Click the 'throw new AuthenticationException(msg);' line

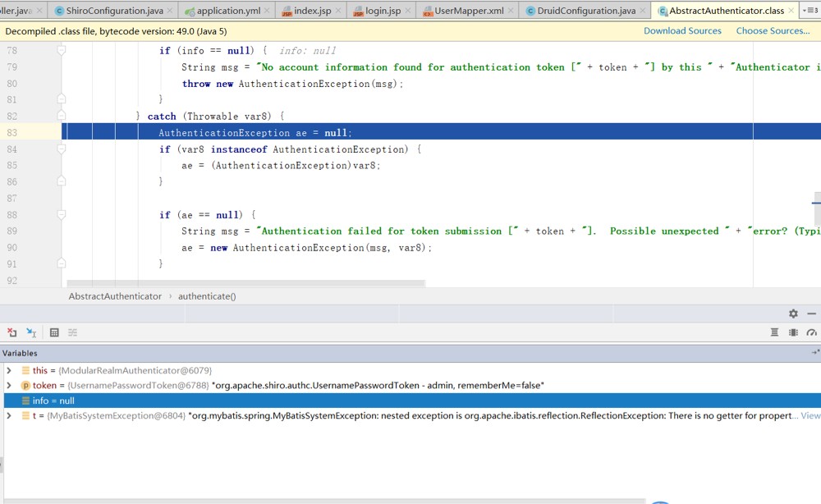tap(293, 84)
